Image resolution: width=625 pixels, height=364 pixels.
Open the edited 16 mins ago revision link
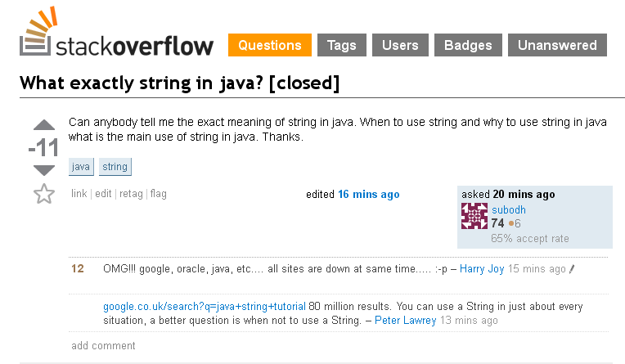click(368, 195)
